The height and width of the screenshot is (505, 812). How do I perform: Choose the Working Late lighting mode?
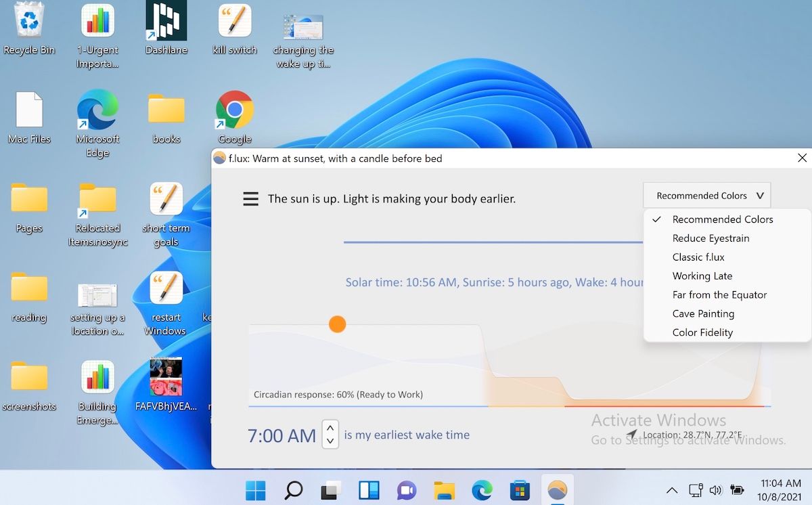(x=702, y=276)
